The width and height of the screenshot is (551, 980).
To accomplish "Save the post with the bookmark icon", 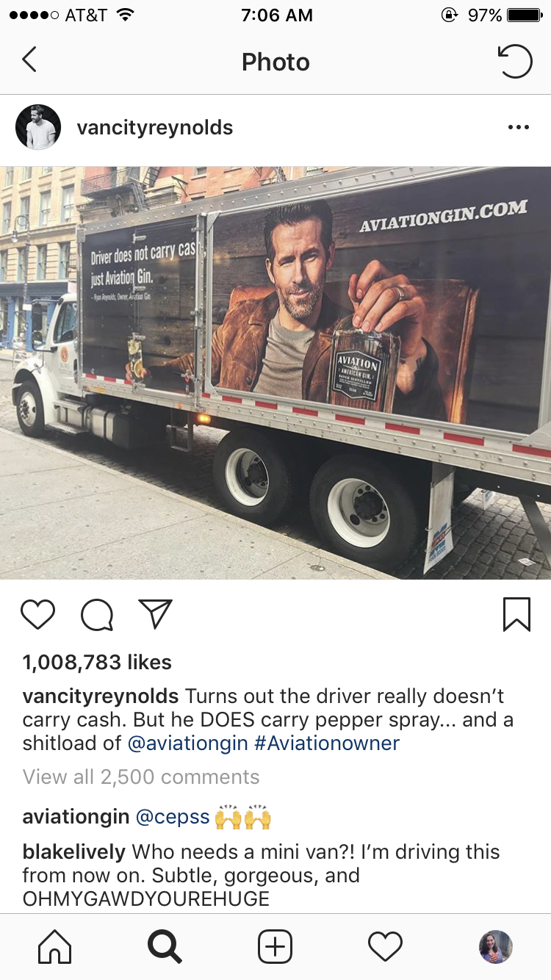I will click(x=516, y=614).
